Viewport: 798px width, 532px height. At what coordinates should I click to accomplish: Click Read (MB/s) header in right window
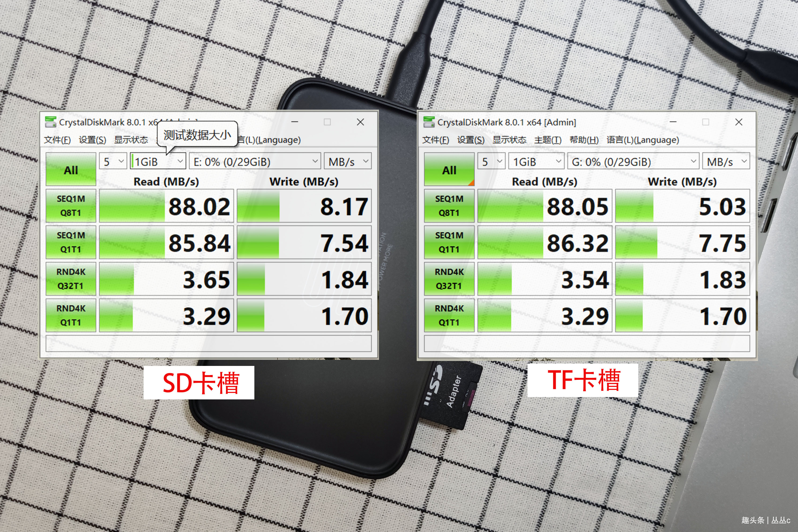click(x=545, y=182)
